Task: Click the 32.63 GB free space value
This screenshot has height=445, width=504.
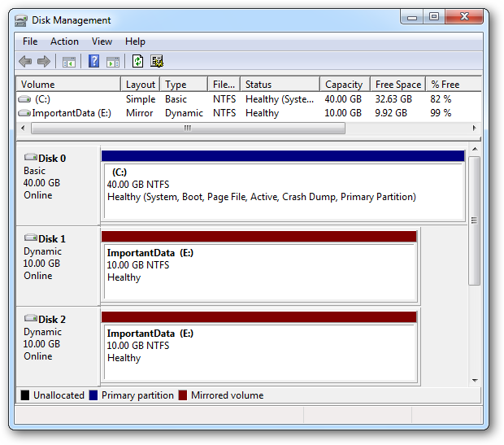Action: tap(393, 99)
